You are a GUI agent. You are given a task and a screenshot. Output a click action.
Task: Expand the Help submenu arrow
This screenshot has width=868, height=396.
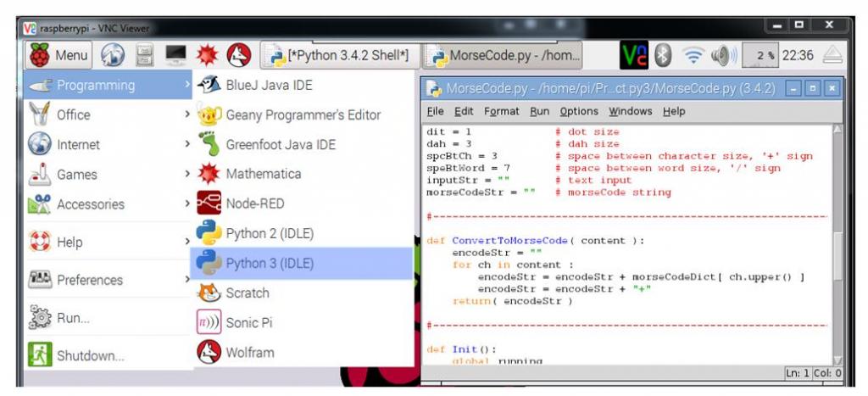point(187,242)
